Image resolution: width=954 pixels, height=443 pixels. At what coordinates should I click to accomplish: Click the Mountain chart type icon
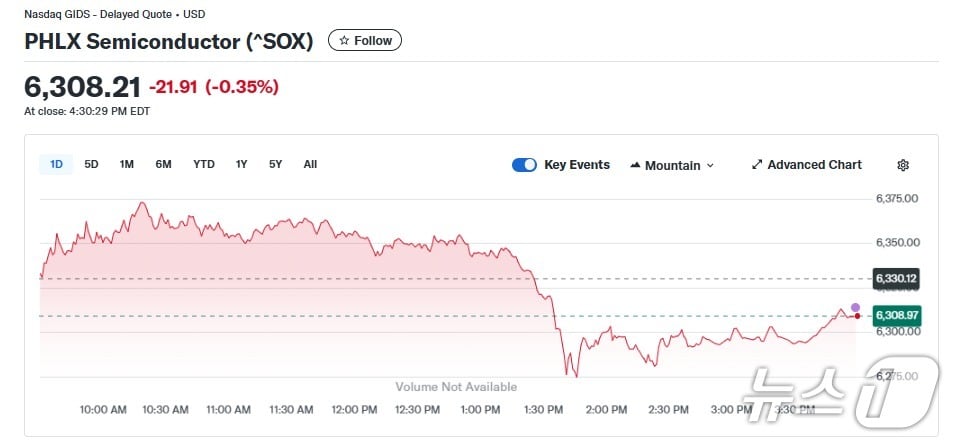(635, 165)
